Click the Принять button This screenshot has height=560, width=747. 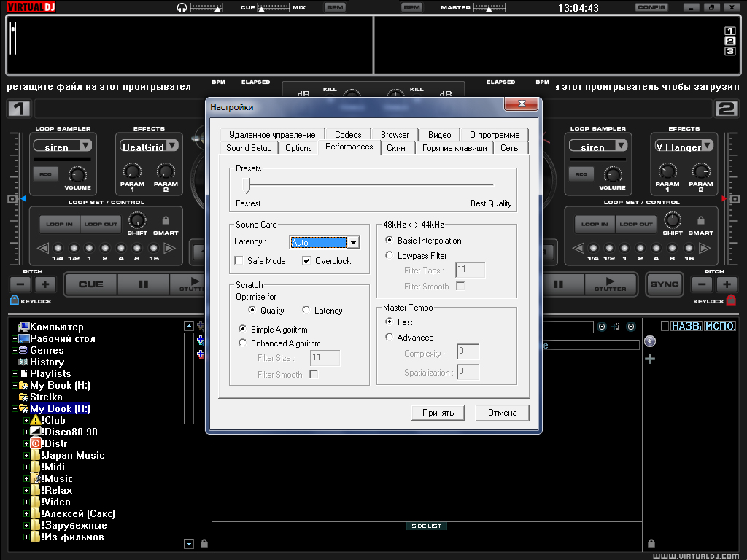point(438,413)
